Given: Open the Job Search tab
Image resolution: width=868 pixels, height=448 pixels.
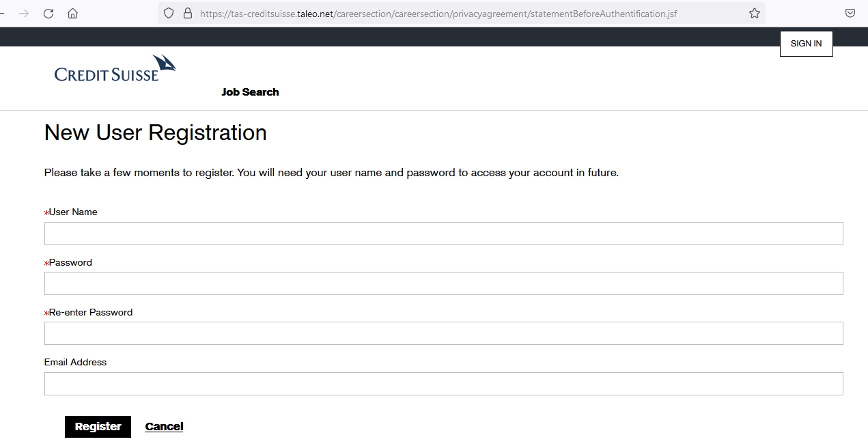Looking at the screenshot, I should click(x=250, y=92).
